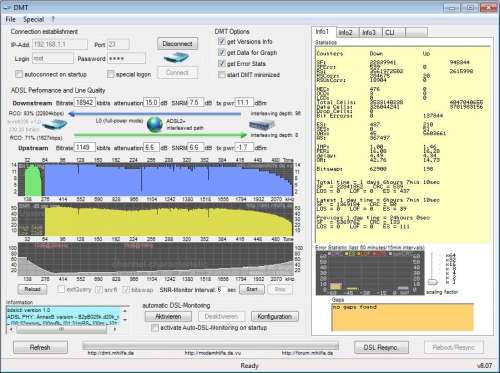Click the Downstream SNRM value field
Screen dimensions: 500x373
[x=196, y=102]
